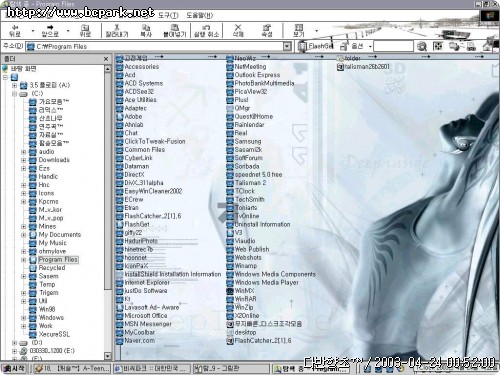The height and width of the screenshot is (375, 500).
Task: Click the FlashGet toolbar button
Action: [316, 46]
